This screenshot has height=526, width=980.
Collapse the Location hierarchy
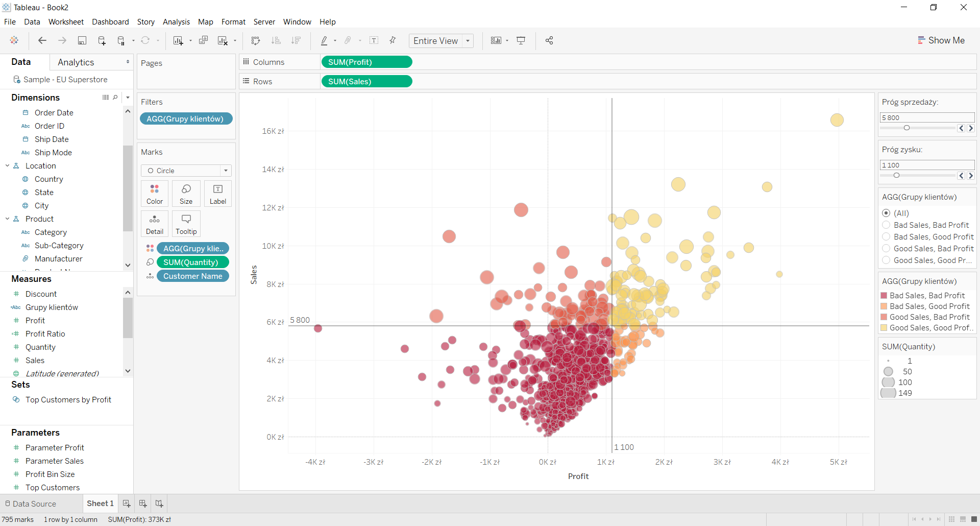tap(8, 166)
